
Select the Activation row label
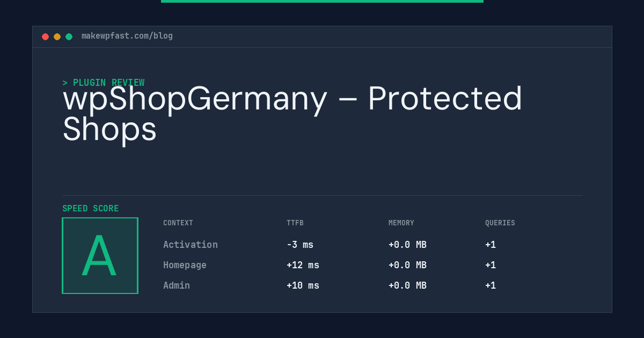click(191, 245)
